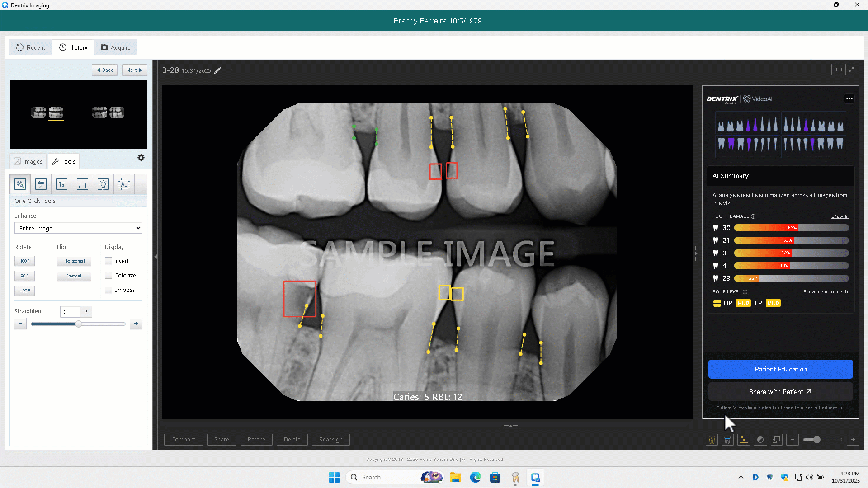Enable the Invert checkbox
Screen dimensions: 868x488
[x=108, y=261]
